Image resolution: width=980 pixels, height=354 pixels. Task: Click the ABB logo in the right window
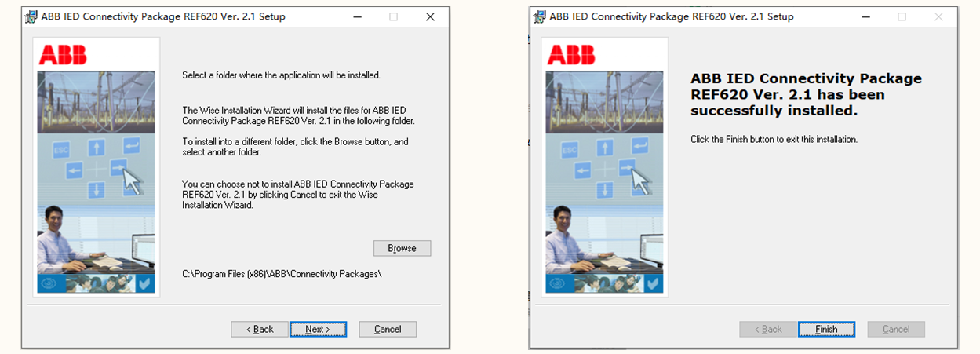[571, 55]
